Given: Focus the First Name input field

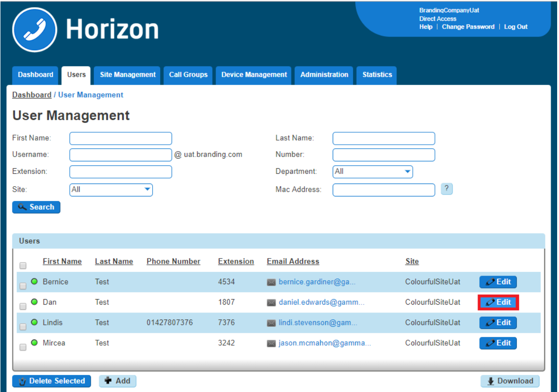Looking at the screenshot, I should pyautogui.click(x=121, y=139).
